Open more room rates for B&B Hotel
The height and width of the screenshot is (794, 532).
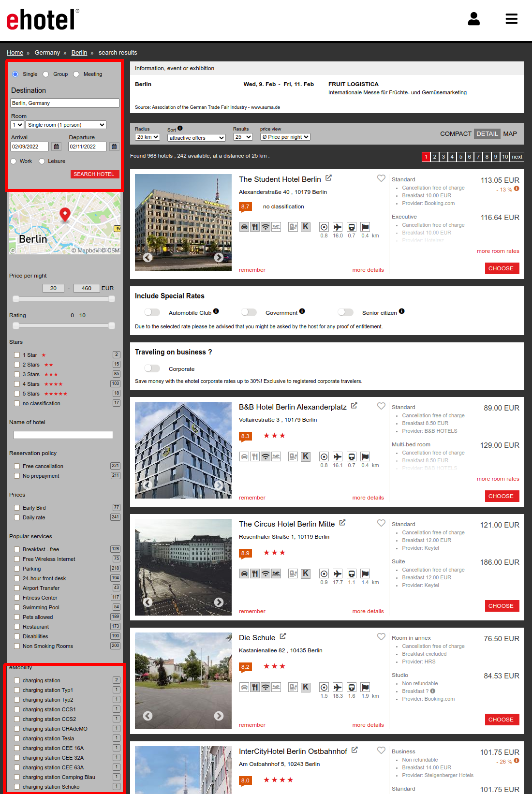coord(498,479)
